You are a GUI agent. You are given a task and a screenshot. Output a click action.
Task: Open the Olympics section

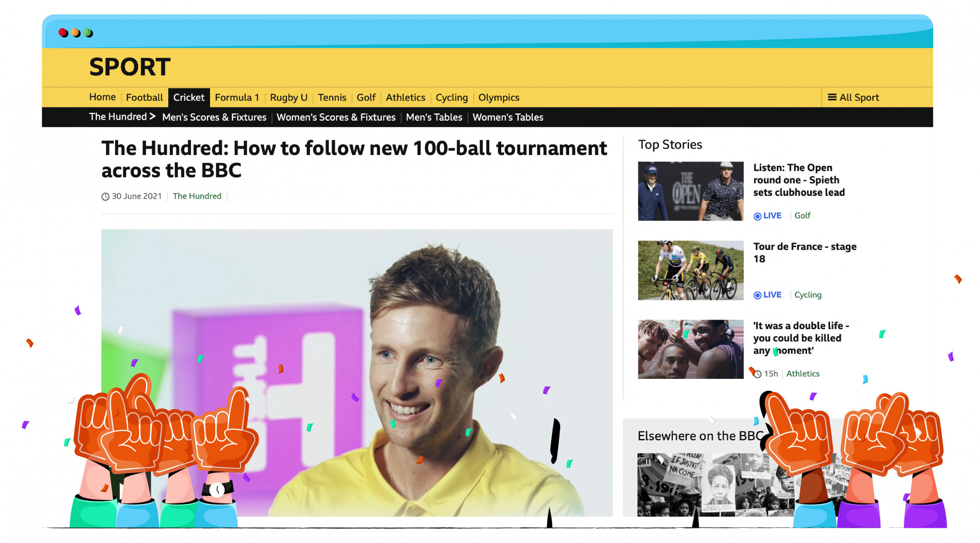point(498,97)
